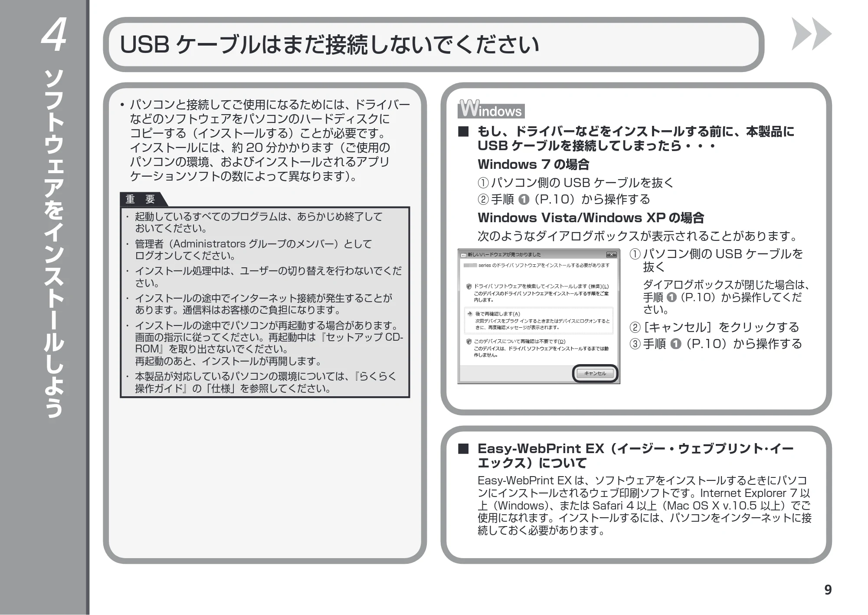Click the Windows logo badge
This screenshot has width=868, height=615.
coord(491,109)
